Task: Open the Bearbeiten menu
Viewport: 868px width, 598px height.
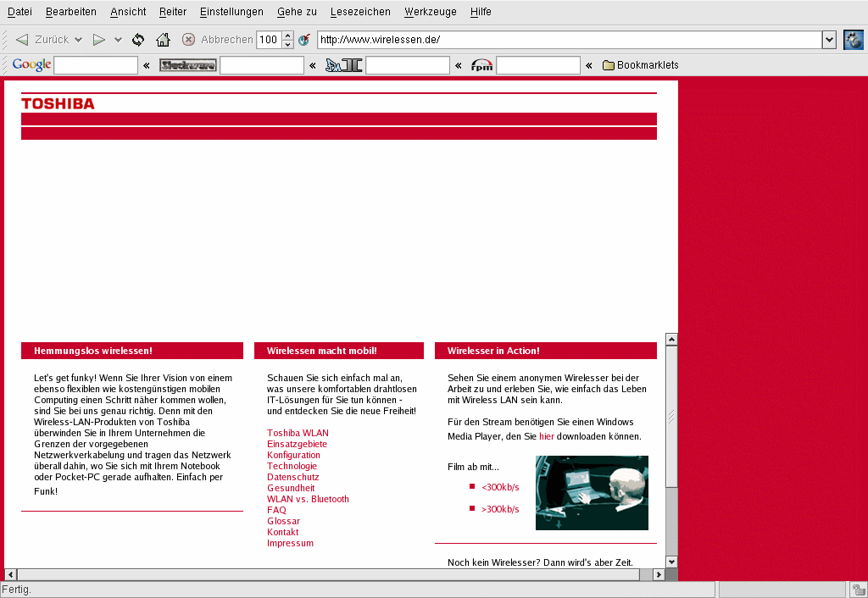Action: pos(71,12)
